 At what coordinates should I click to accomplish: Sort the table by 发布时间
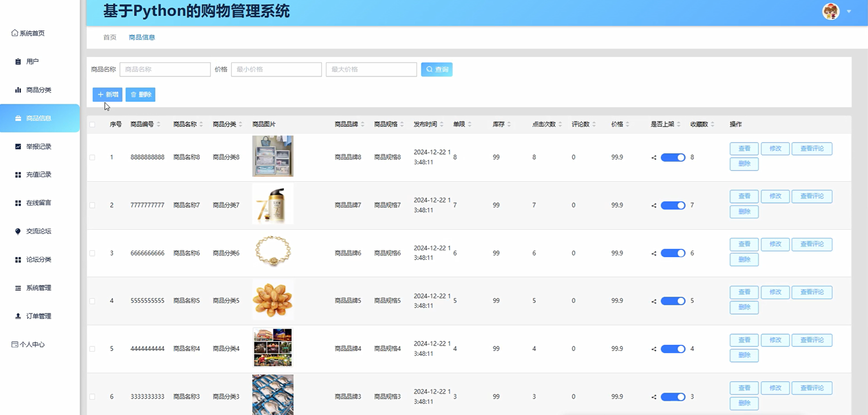pos(426,124)
